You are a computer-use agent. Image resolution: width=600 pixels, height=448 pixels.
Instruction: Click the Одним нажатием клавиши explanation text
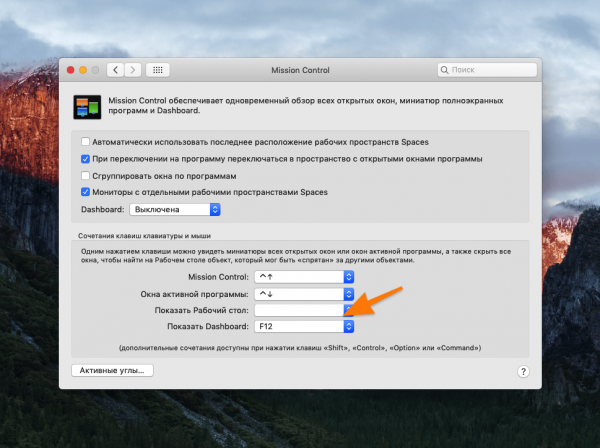tap(296, 256)
